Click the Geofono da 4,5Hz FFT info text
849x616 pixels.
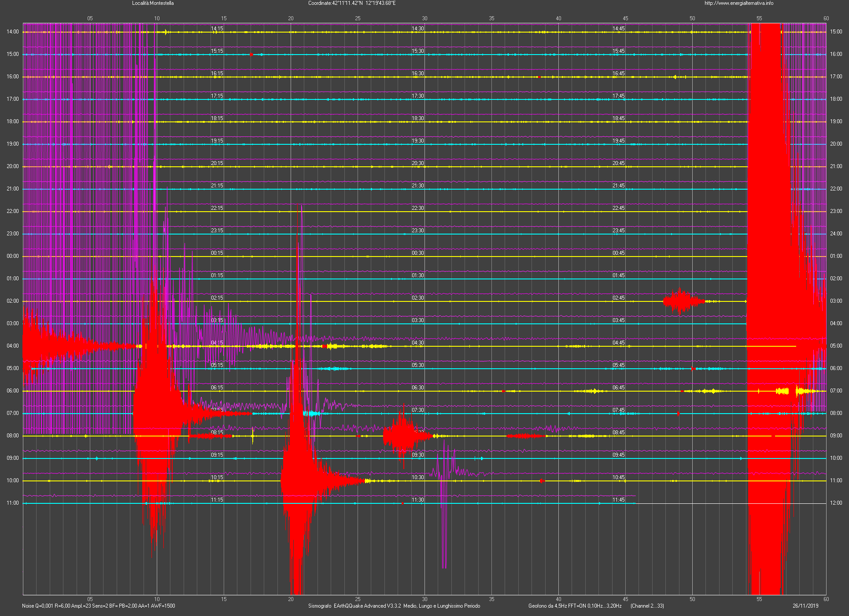click(575, 606)
